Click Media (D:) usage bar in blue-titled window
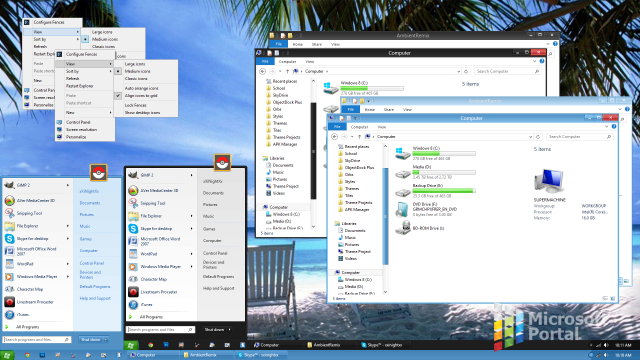This screenshot has height=360, width=640. [x=444, y=172]
